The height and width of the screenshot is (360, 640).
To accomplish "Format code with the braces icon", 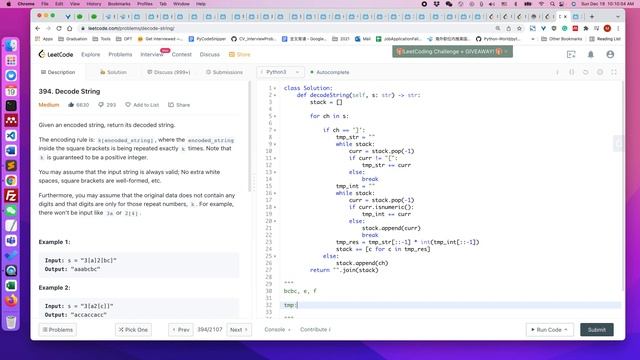I will click(x=571, y=72).
